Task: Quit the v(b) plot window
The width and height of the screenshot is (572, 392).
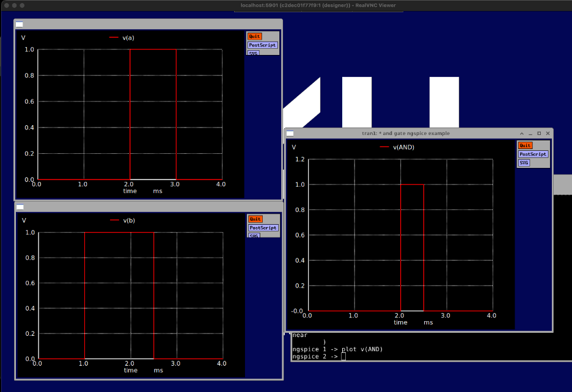Action: tap(255, 219)
